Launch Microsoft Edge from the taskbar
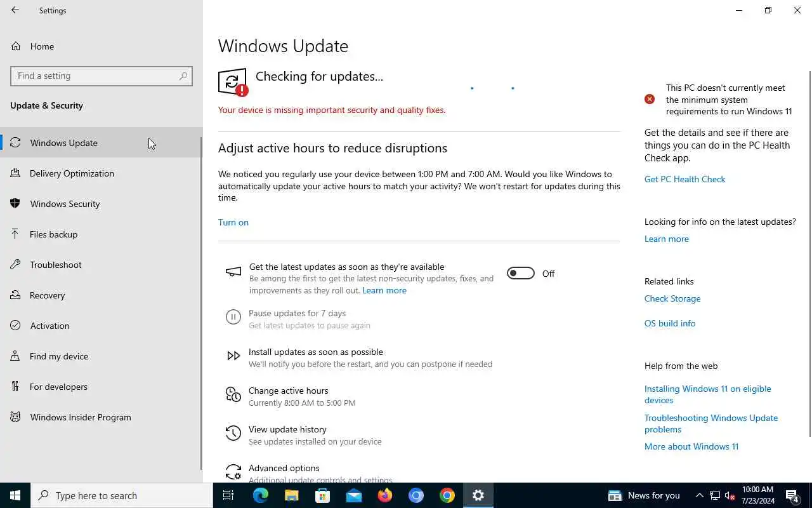 click(260, 495)
